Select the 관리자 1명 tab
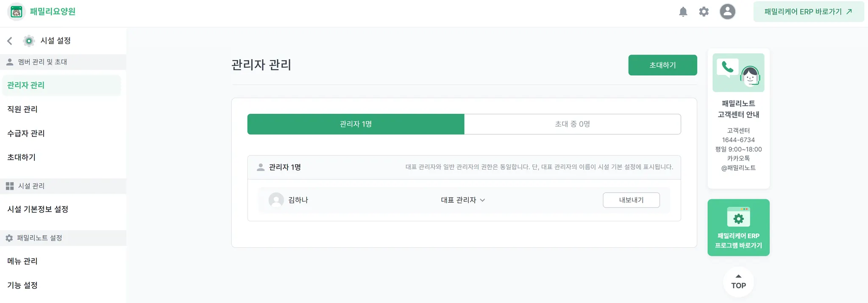The image size is (868, 303). point(356,124)
